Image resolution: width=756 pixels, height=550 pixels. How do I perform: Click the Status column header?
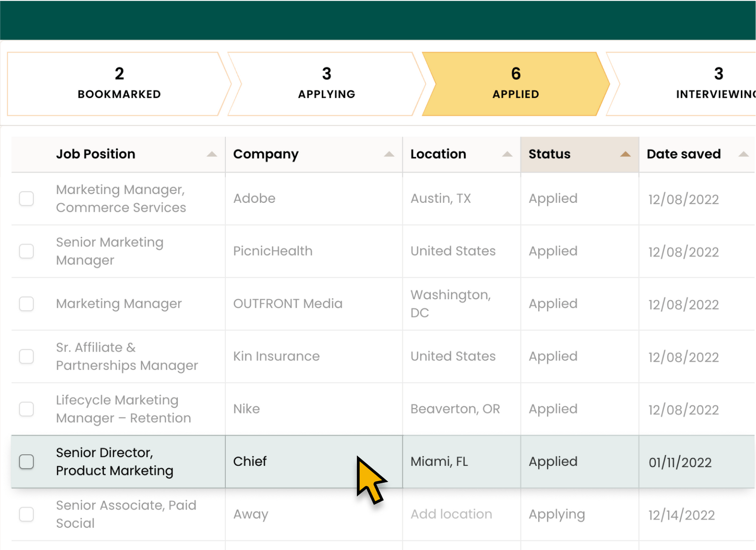[549, 154]
